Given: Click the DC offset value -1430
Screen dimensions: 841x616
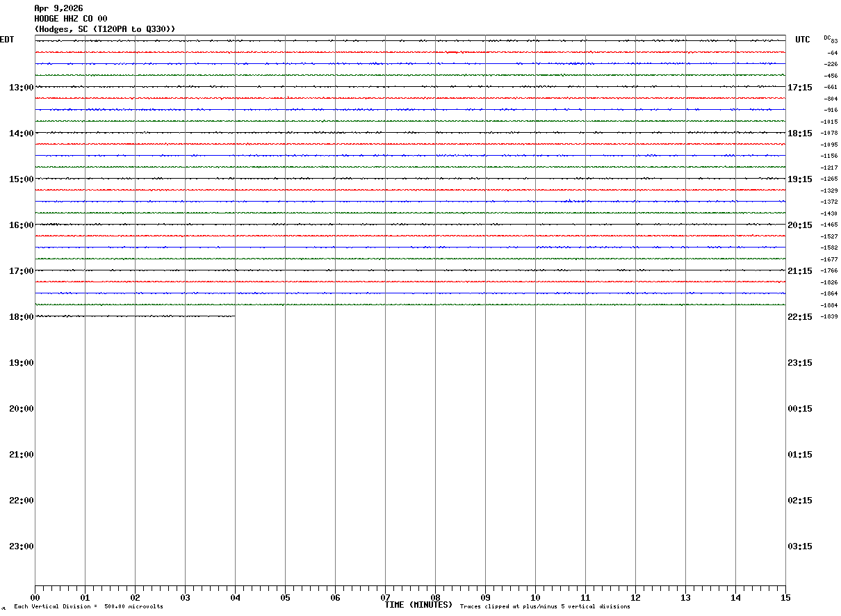Looking at the screenshot, I should [829, 213].
